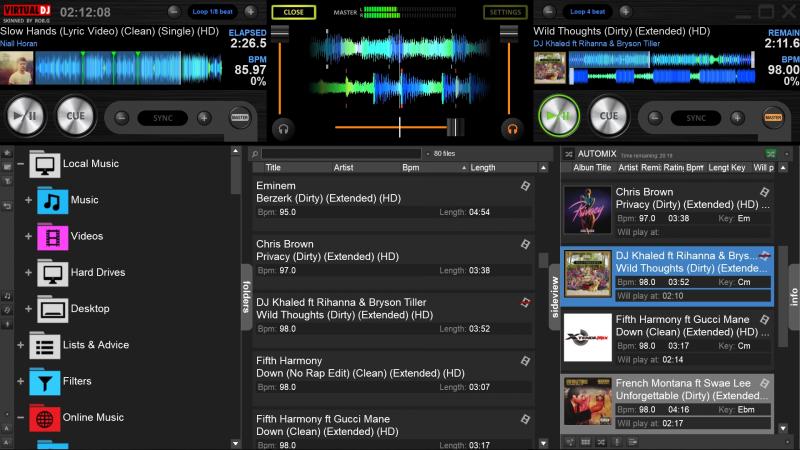Open search options magnifier icon
Viewport: 800px width, 450px height.
tap(255, 154)
